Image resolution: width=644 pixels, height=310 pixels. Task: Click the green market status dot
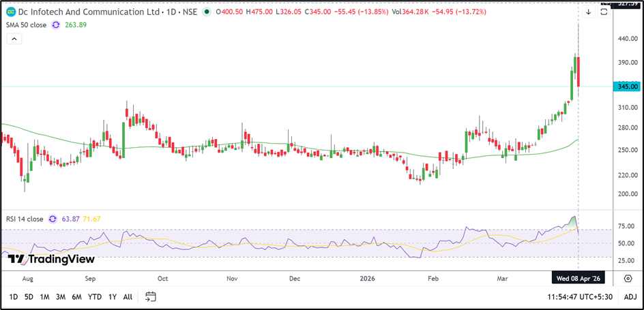coord(207,11)
